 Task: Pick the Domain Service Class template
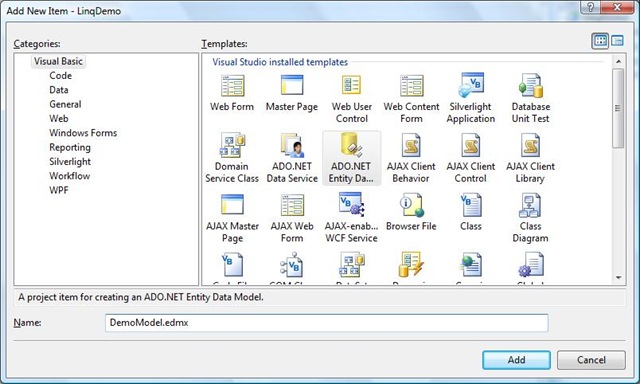pyautogui.click(x=232, y=158)
